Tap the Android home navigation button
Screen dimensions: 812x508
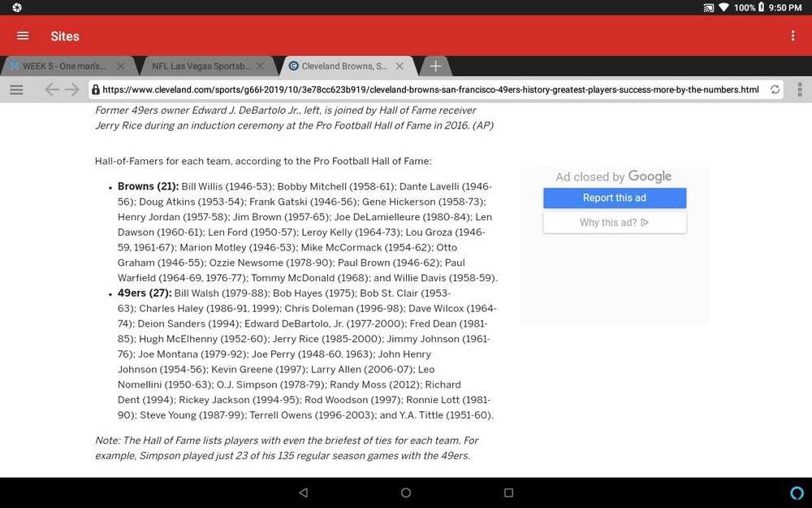[406, 493]
